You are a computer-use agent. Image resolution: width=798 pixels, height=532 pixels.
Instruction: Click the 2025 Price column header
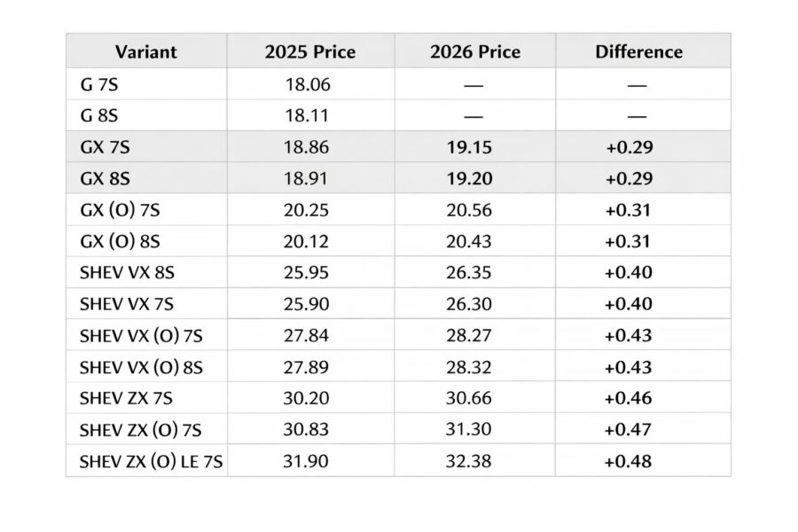[x=309, y=51]
